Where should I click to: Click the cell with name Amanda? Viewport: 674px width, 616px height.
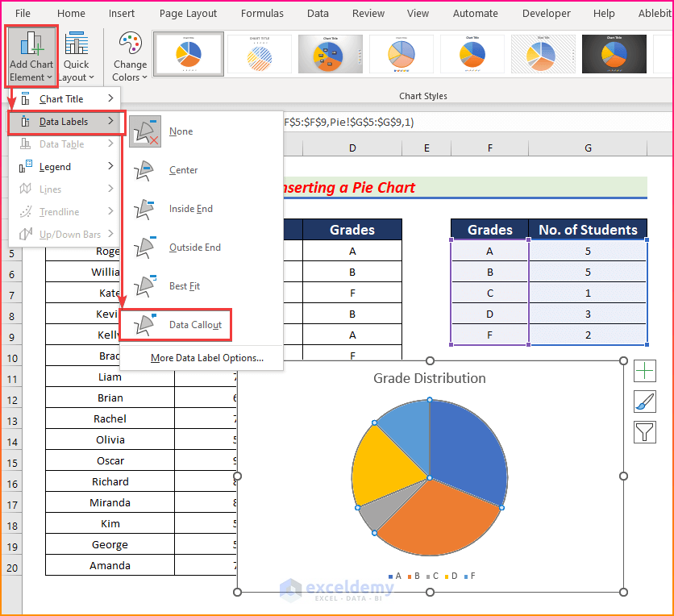(x=110, y=566)
